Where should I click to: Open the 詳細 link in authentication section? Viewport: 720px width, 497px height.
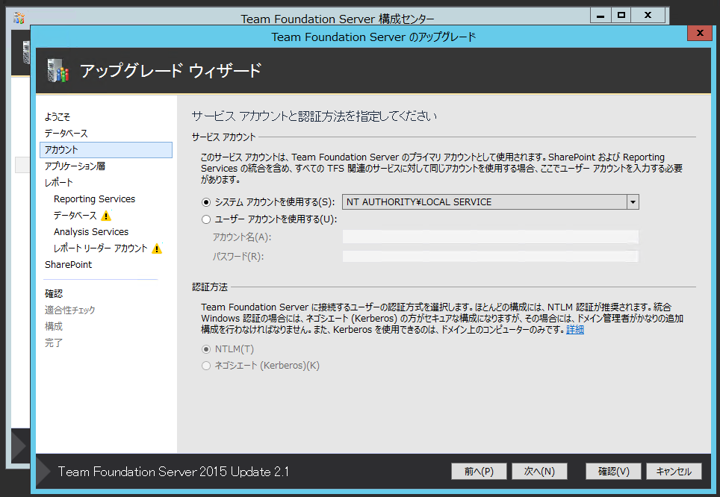pos(575,330)
